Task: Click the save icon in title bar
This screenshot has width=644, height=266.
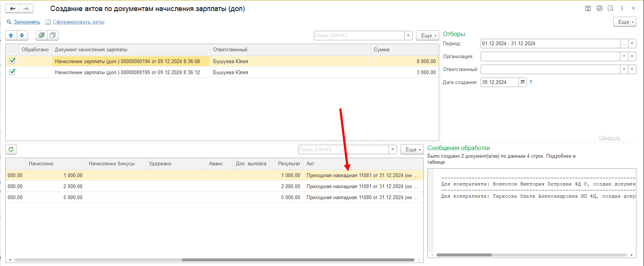Action: pos(588,8)
